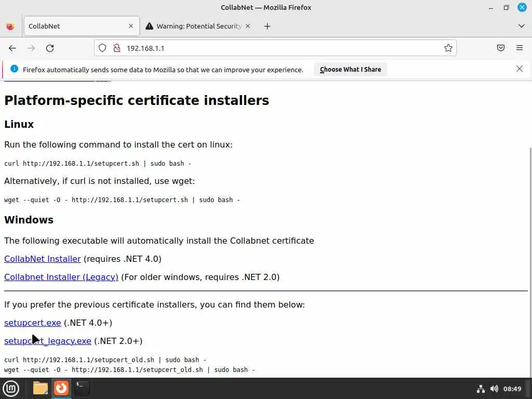Open the Firefox hamburger menu
Image resolution: width=532 pixels, height=399 pixels.
(520, 48)
